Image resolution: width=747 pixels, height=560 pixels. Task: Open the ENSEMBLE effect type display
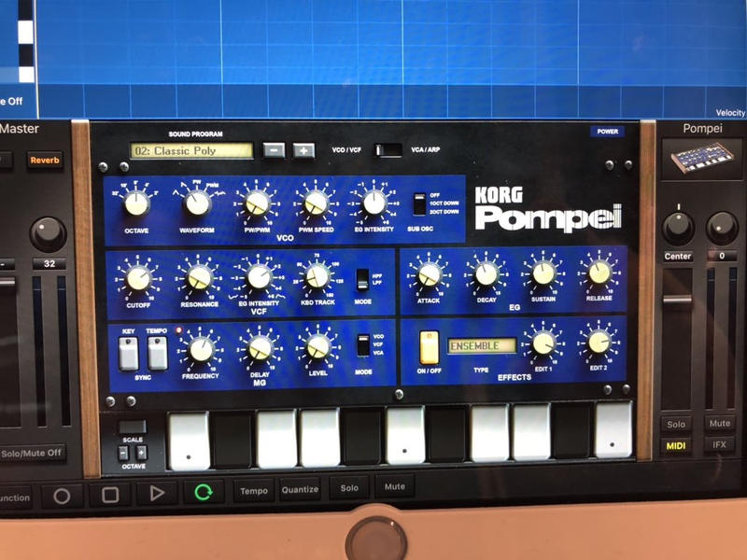(x=482, y=345)
